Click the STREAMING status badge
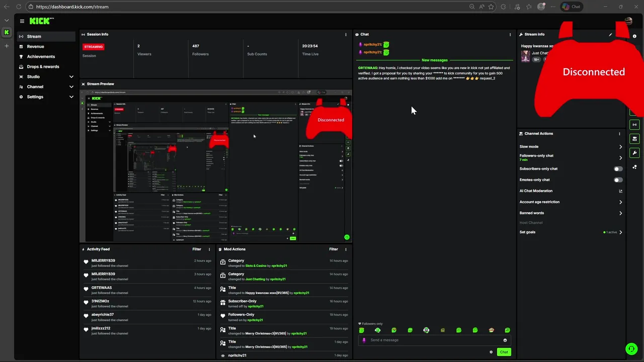Image resolution: width=644 pixels, height=362 pixels. pyautogui.click(x=93, y=47)
